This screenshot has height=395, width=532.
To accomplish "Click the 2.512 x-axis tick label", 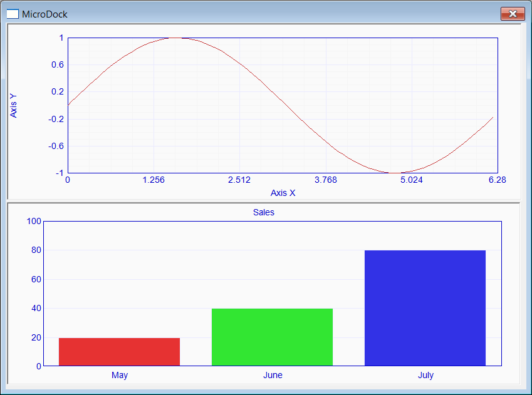I will pyautogui.click(x=239, y=180).
